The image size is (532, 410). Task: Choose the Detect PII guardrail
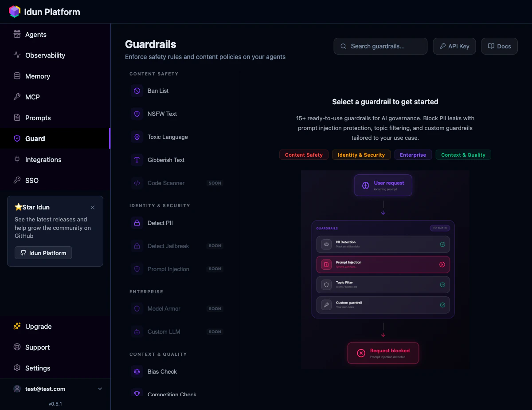(177, 223)
